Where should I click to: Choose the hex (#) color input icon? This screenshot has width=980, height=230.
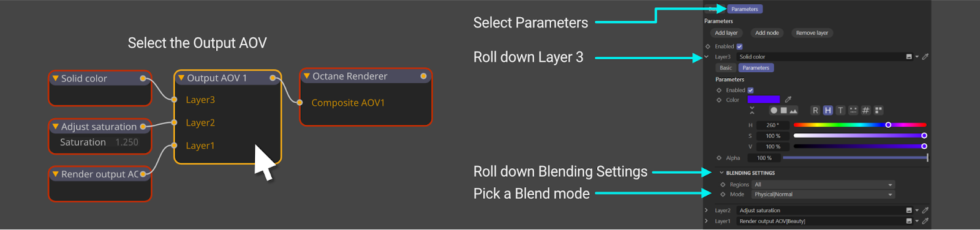coord(865,110)
